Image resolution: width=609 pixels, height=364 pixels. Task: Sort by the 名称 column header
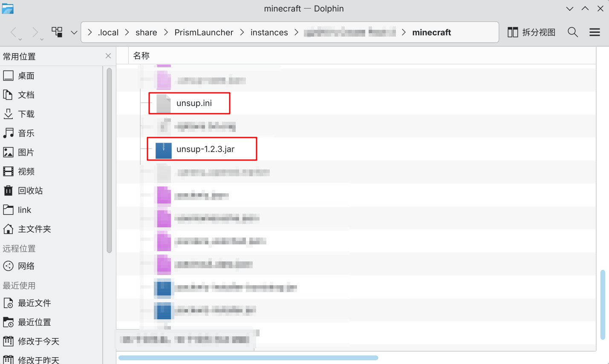[x=141, y=56]
